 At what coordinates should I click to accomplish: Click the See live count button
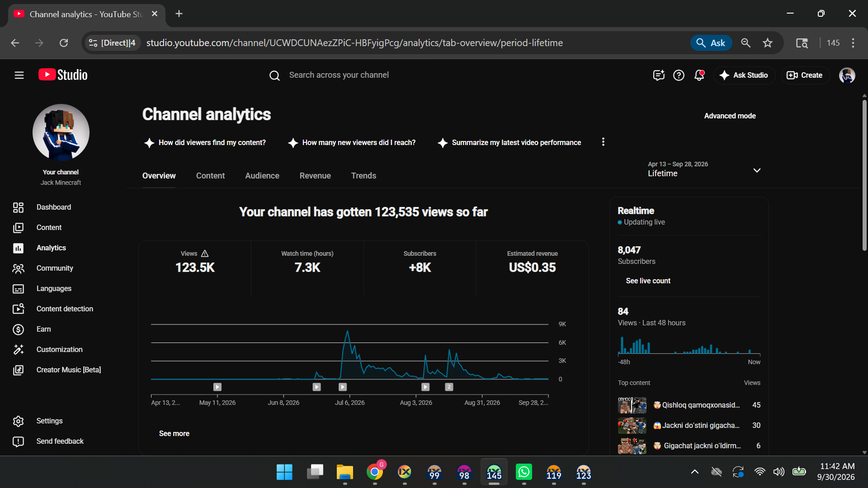point(648,281)
